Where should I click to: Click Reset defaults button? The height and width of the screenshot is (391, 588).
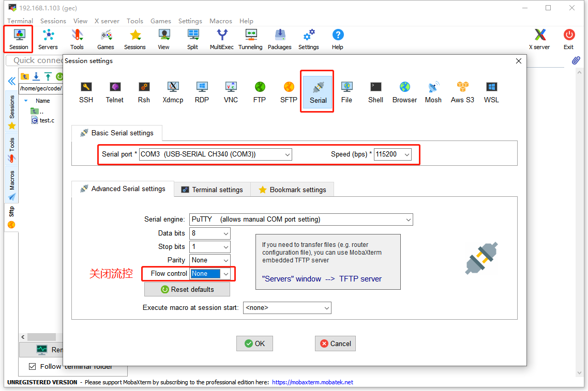[187, 289]
